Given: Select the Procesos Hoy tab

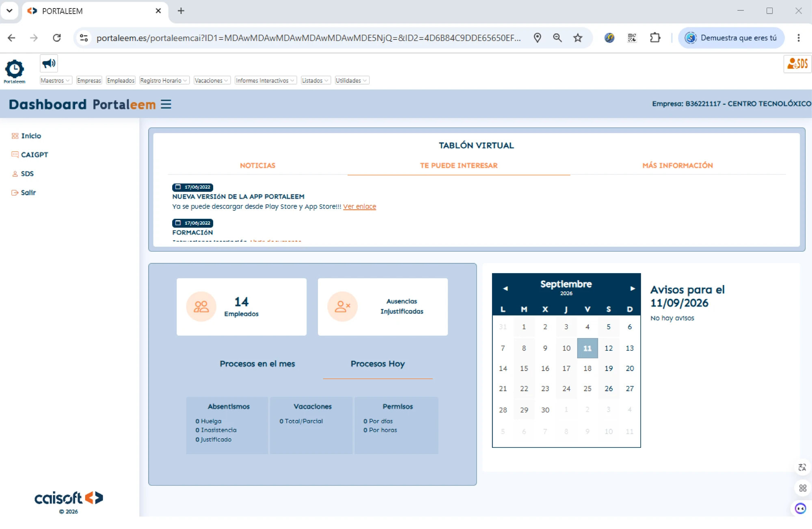Looking at the screenshot, I should 378,364.
